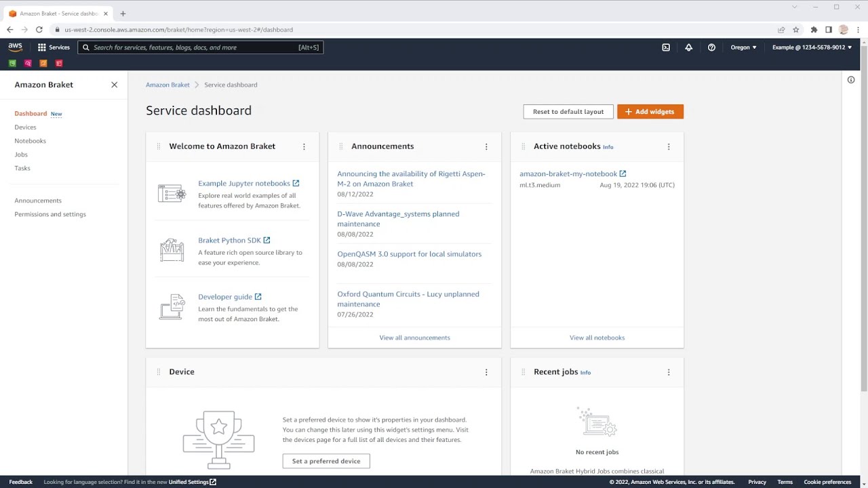Open Jobs in the sidebar
868x488 pixels.
pos(21,155)
